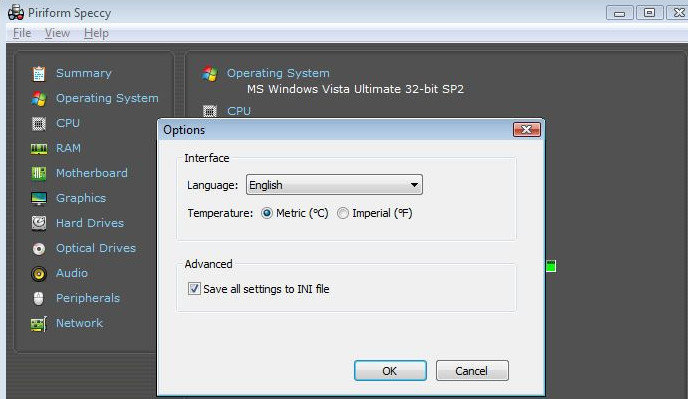Click the Motherboard icon in sidebar
This screenshot has width=688, height=399.
coord(39,173)
